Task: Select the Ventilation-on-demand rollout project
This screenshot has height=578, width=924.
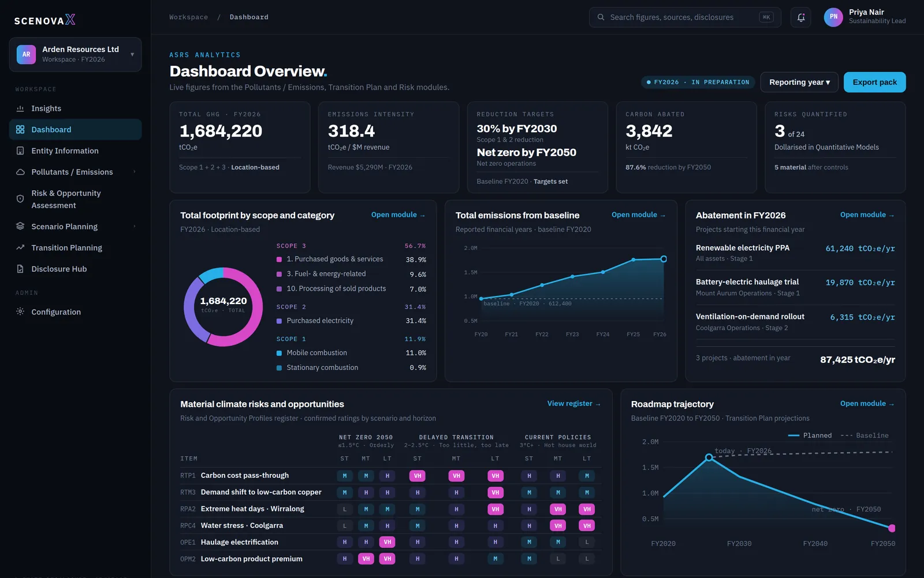Action: [795, 322]
